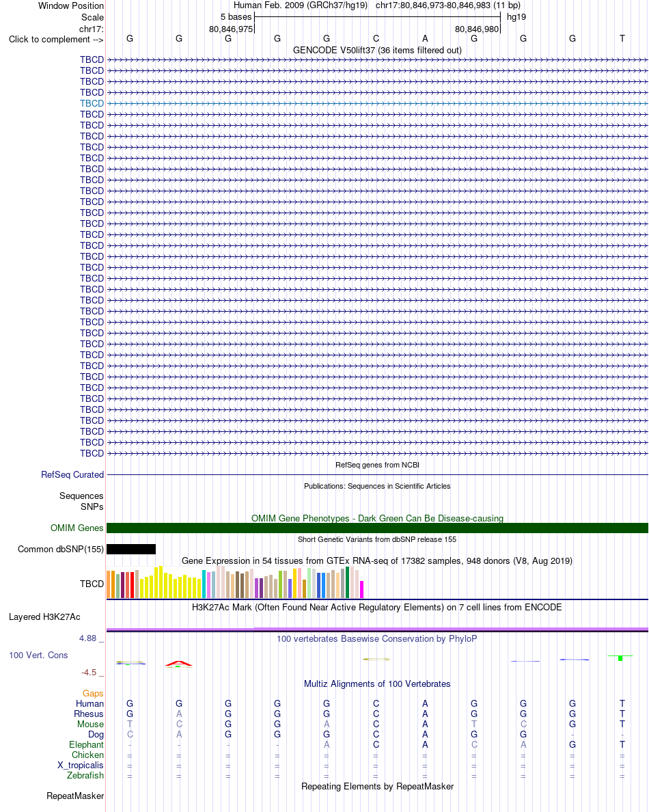Screen dimensions: 649x812
Task: Click the 'Rhesus' alignment row label
Action: coord(89,714)
